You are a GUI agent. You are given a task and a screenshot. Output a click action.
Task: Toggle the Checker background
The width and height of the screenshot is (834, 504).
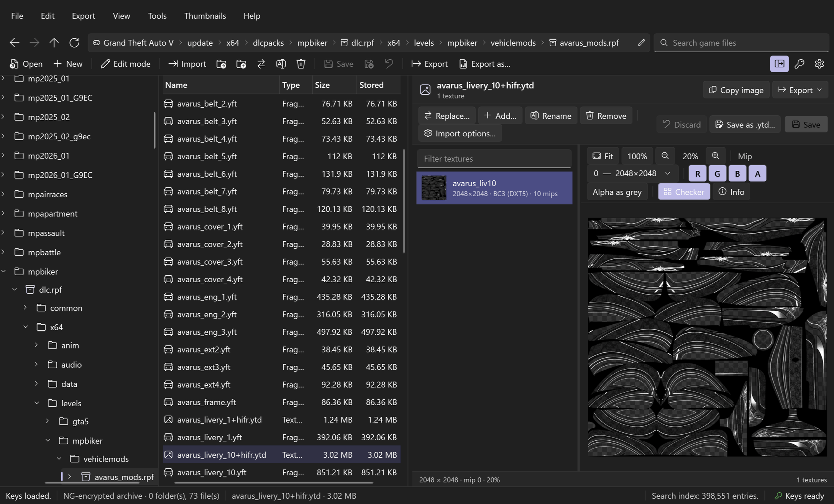pyautogui.click(x=684, y=191)
